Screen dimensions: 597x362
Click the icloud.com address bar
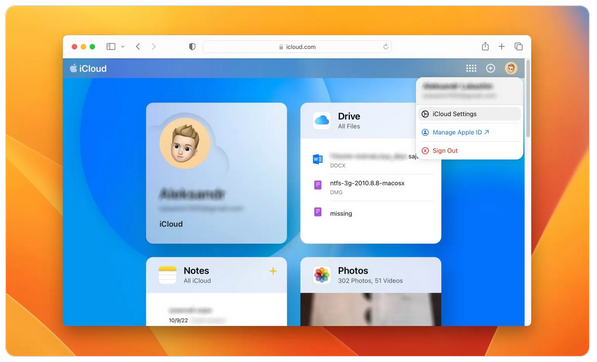297,47
